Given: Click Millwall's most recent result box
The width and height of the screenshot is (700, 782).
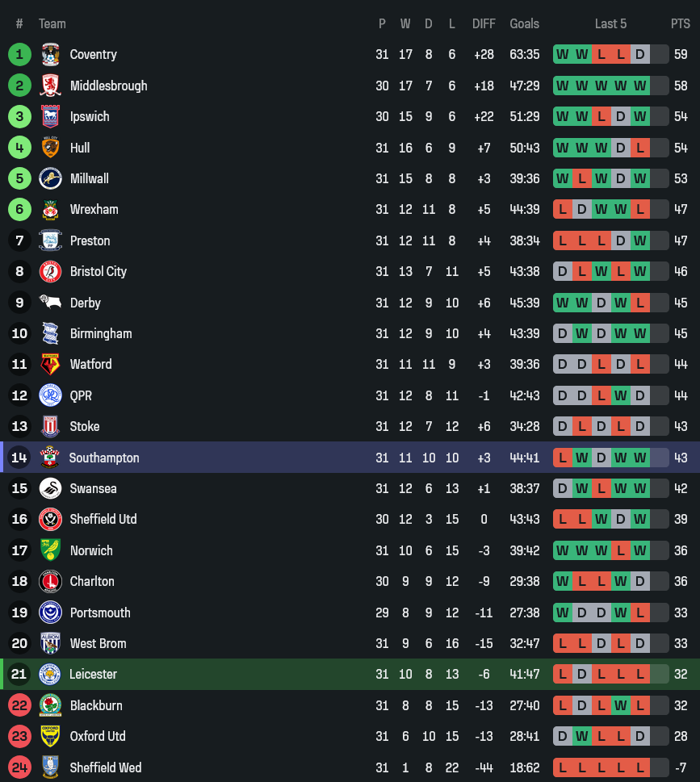Looking at the screenshot, I should click(640, 178).
